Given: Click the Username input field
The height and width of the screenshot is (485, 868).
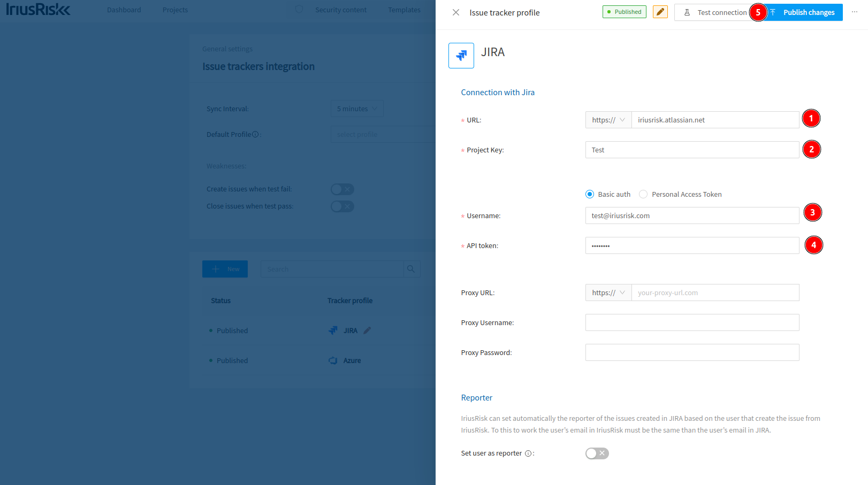Looking at the screenshot, I should point(692,215).
